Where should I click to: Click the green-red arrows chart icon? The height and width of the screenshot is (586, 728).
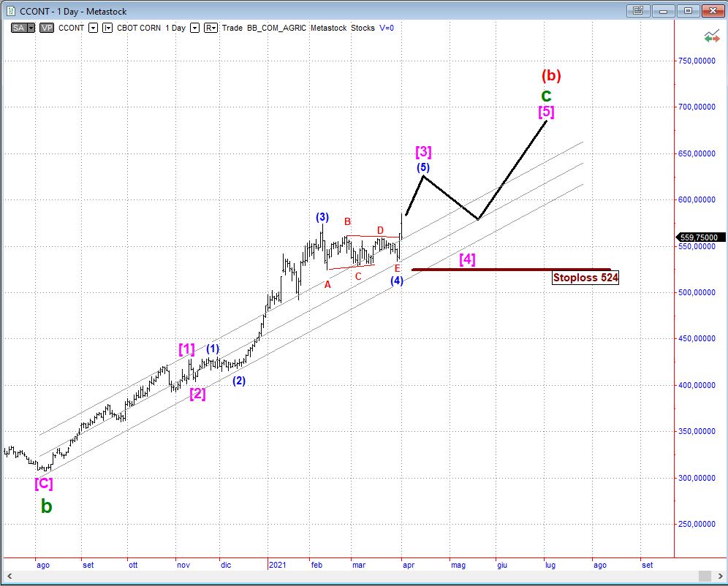(x=712, y=37)
